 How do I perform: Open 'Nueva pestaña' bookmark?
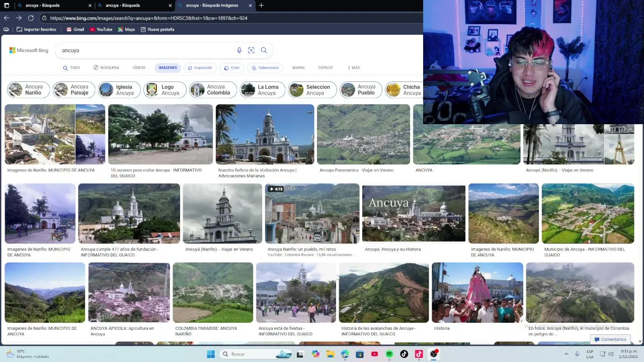pyautogui.click(x=157, y=30)
